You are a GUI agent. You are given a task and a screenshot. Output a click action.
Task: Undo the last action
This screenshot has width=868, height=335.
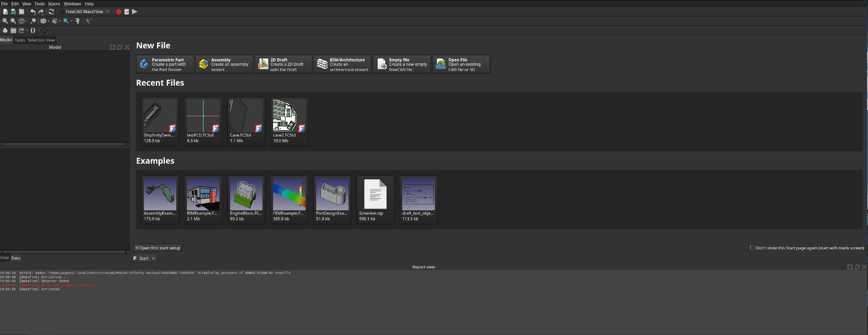click(33, 12)
